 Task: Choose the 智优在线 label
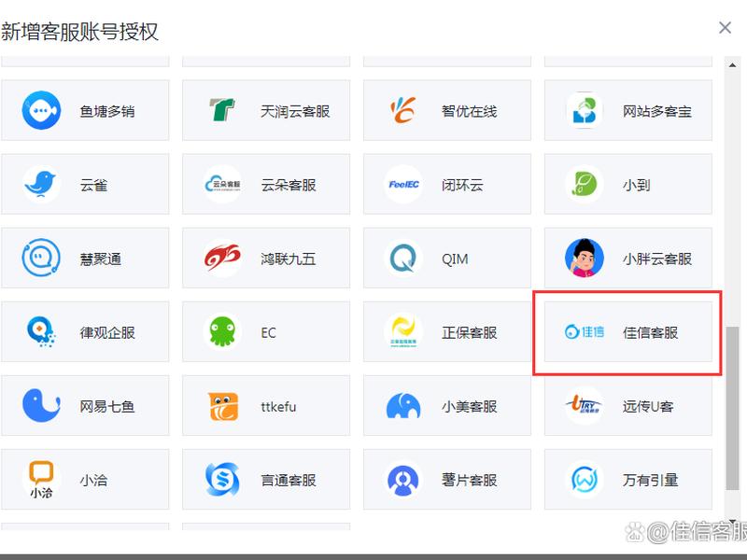470,111
